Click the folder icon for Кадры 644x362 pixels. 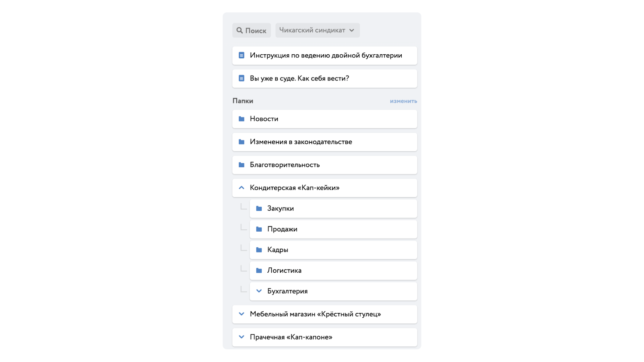click(x=259, y=250)
